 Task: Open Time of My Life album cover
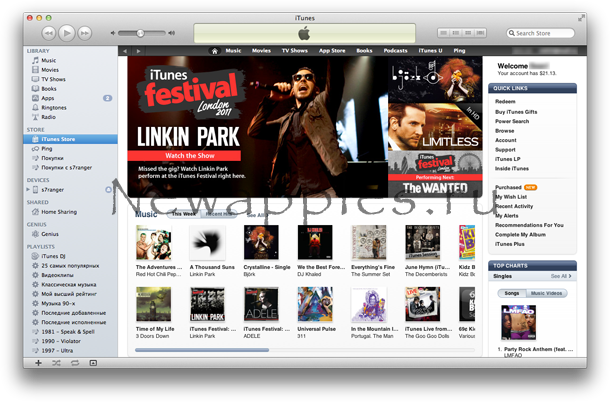pos(154,304)
